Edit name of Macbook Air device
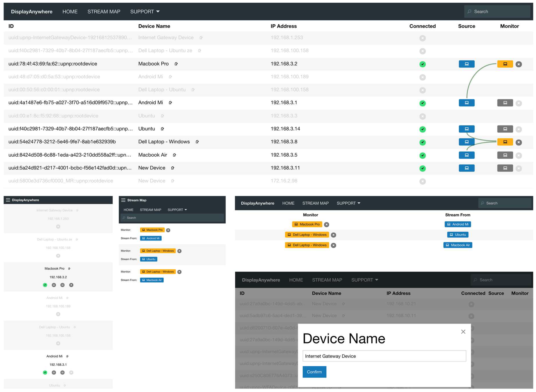 [174, 155]
